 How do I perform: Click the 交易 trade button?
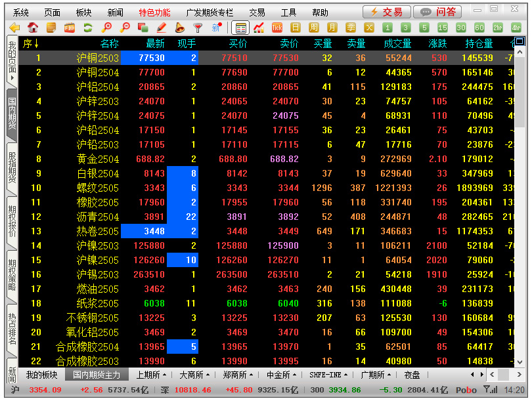pyautogui.click(x=387, y=12)
